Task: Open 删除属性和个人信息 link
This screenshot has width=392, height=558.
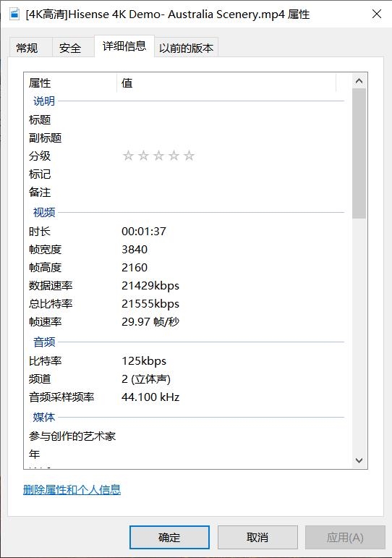Action: coord(72,490)
